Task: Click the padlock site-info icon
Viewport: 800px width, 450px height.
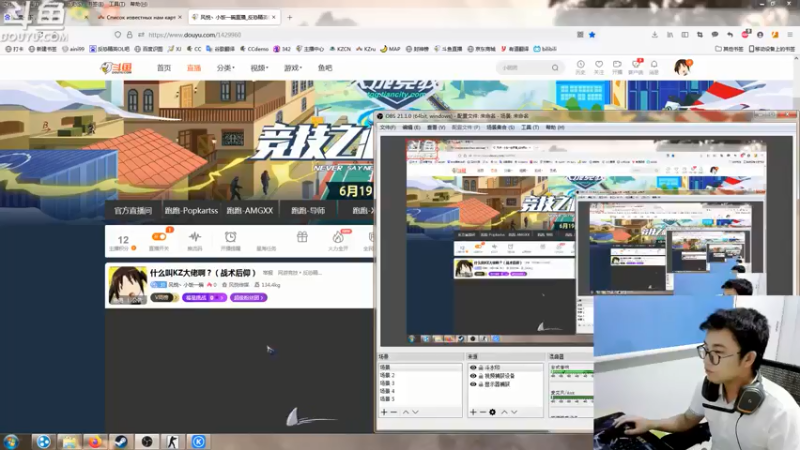Action: coord(130,35)
